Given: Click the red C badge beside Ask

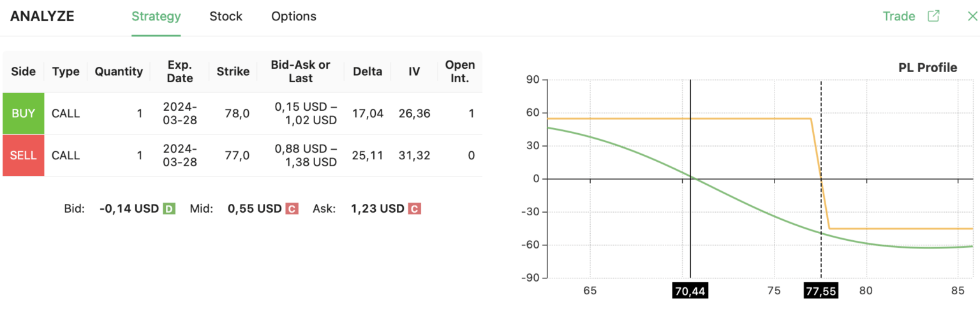Looking at the screenshot, I should 414,208.
